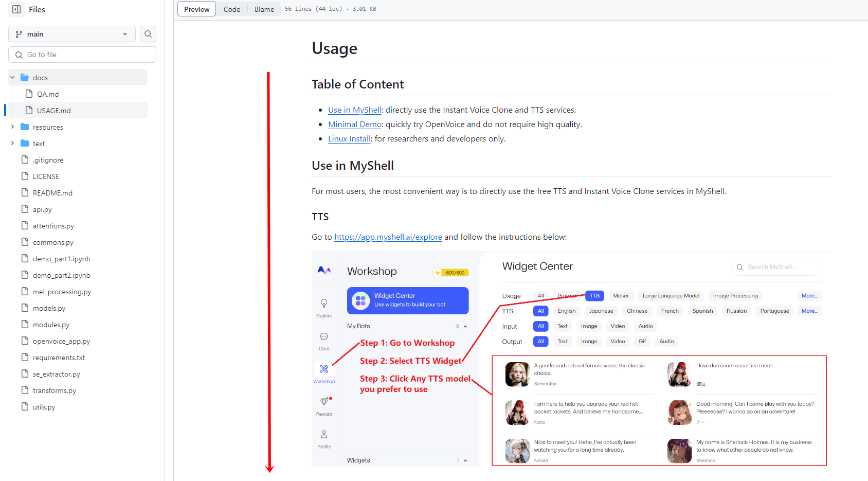Image resolution: width=868 pixels, height=481 pixels.
Task: Click the file icon beside modules.py
Action: 25,324
